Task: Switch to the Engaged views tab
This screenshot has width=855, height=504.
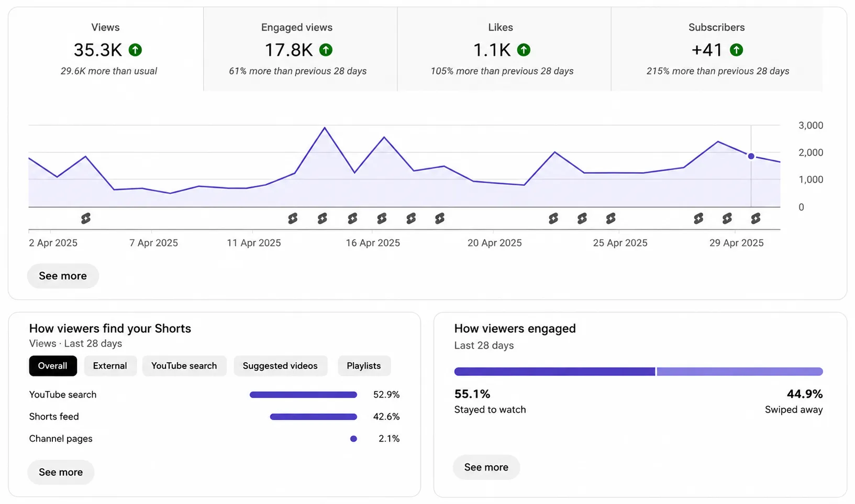Action: click(x=300, y=49)
